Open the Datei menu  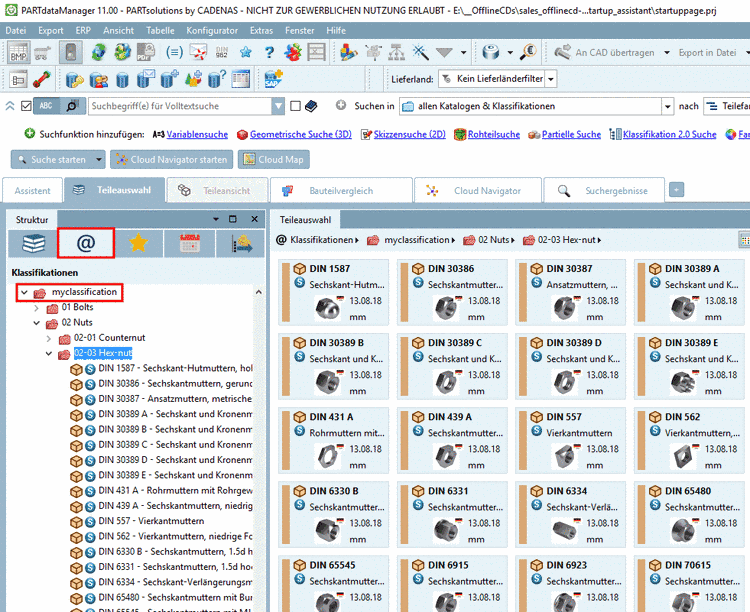(x=16, y=30)
